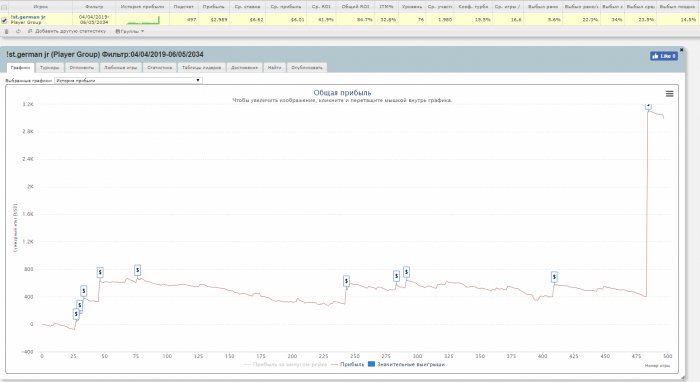The height and width of the screenshot is (382, 700).
Task: Click the count cell showing 497
Action: (x=183, y=20)
